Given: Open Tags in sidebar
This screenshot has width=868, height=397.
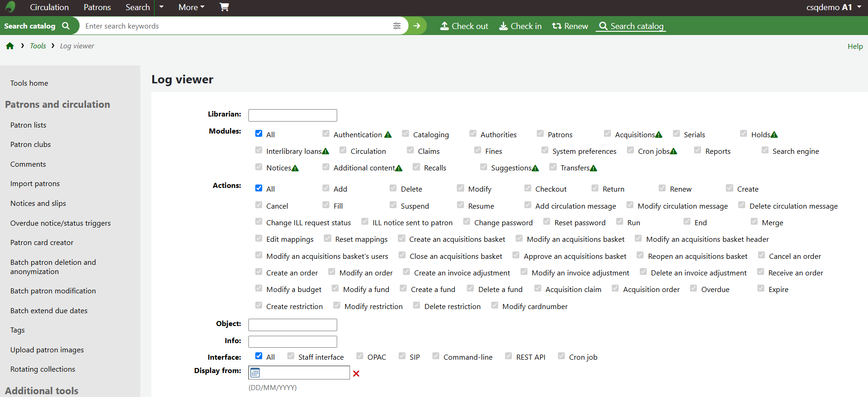Looking at the screenshot, I should coord(17,330).
